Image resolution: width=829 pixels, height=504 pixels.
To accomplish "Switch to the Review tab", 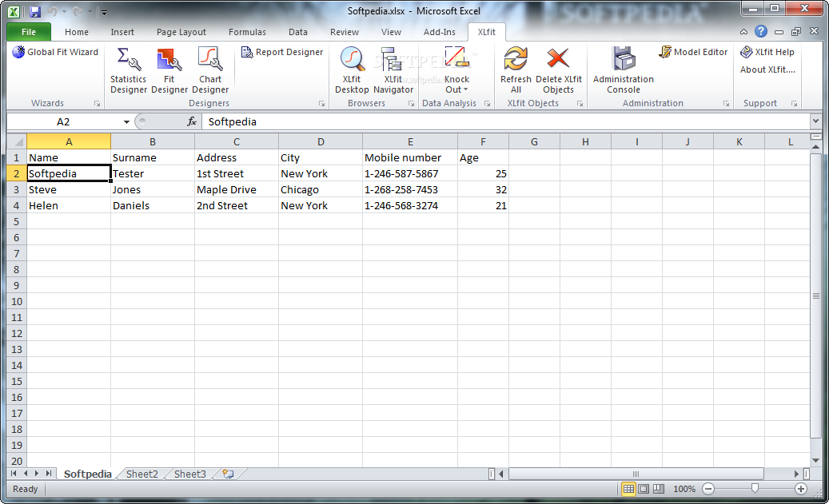I will (x=345, y=32).
